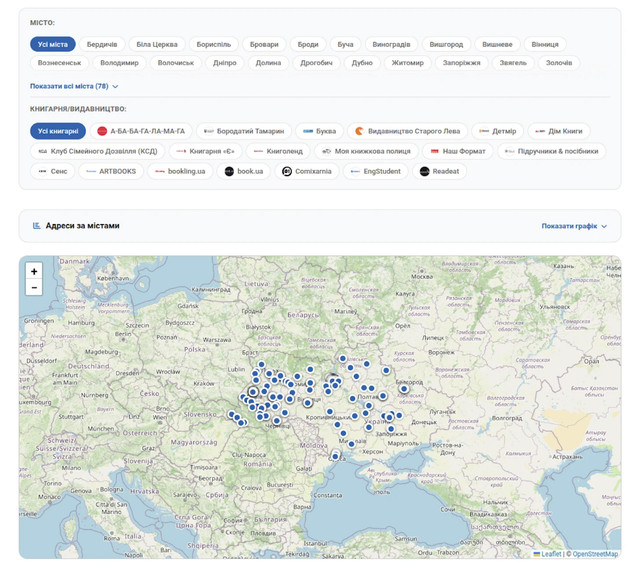Filter by Видавництво Старого Лева
640x573 pixels.
[x=407, y=131]
